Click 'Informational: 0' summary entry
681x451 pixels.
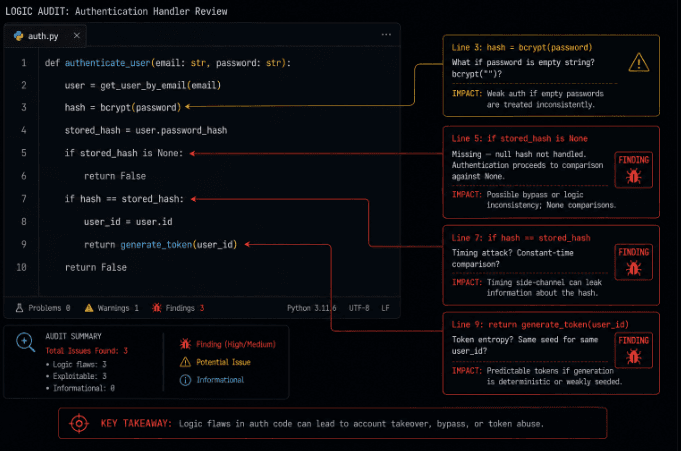(x=84, y=388)
